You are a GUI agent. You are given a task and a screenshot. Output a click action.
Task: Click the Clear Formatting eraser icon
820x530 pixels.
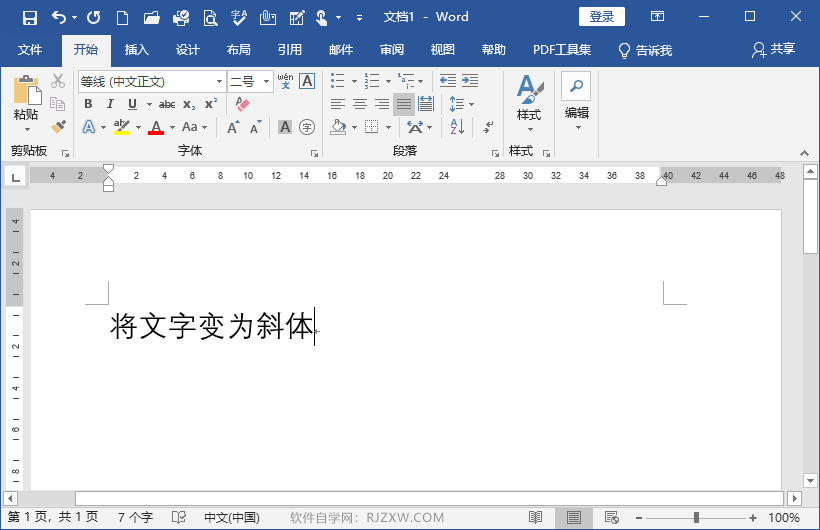click(x=242, y=104)
